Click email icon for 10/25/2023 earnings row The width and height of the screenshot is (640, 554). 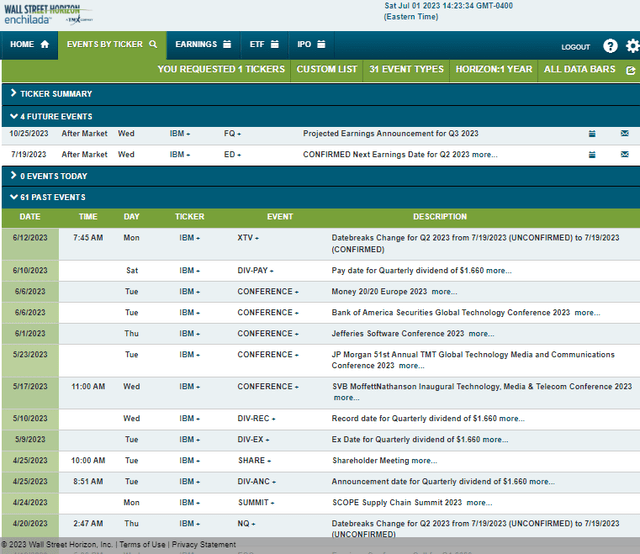click(x=624, y=133)
